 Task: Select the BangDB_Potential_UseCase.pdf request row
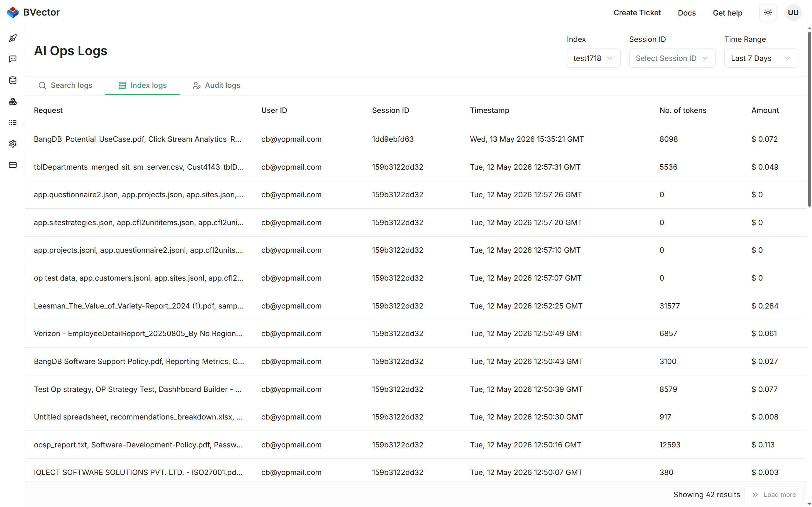coord(416,139)
